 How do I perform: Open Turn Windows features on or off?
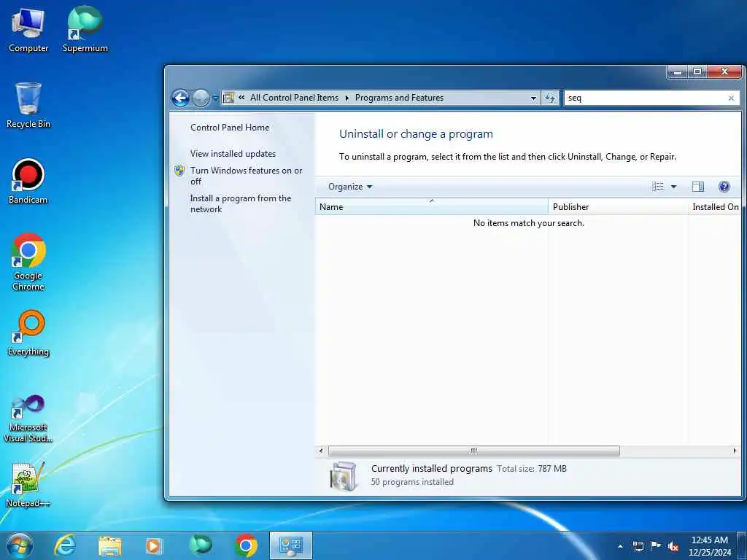click(x=247, y=176)
